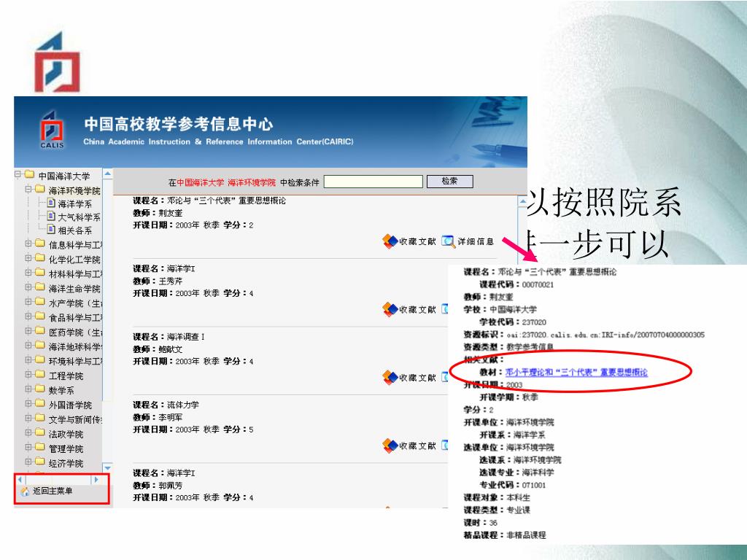The image size is (747, 560).
Task: Expand the 法政学院 tree node
Action: [x=28, y=433]
